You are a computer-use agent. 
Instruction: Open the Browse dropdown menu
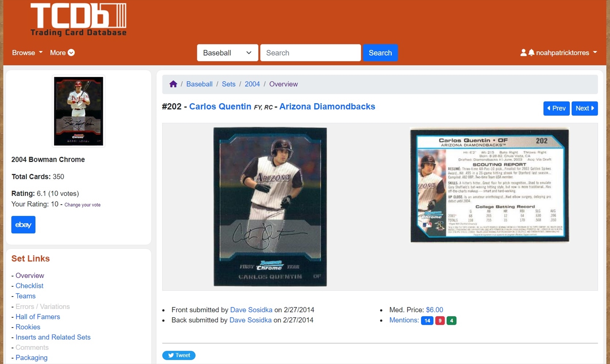click(x=27, y=53)
